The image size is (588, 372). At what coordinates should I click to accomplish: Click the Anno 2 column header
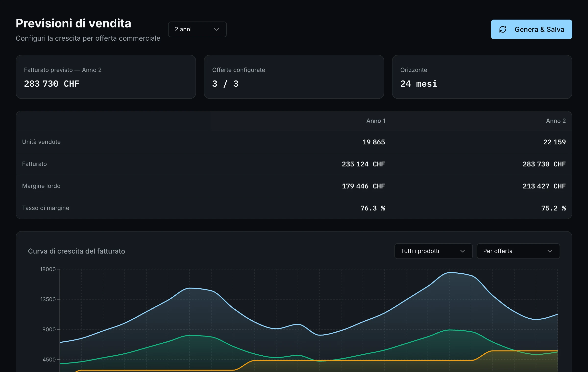(x=556, y=121)
